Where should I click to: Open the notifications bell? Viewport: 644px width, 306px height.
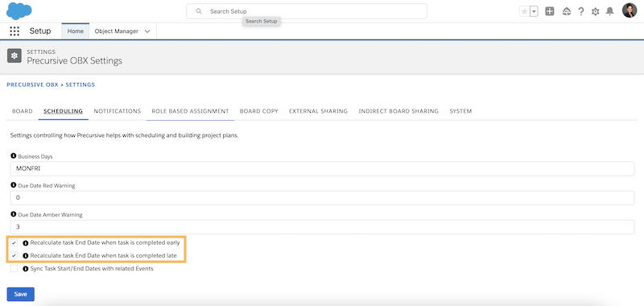tap(610, 11)
